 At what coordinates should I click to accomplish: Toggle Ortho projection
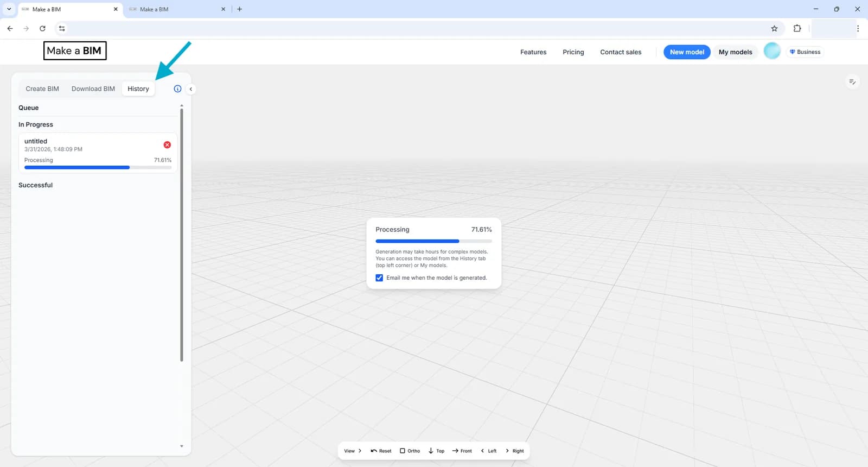pyautogui.click(x=410, y=451)
